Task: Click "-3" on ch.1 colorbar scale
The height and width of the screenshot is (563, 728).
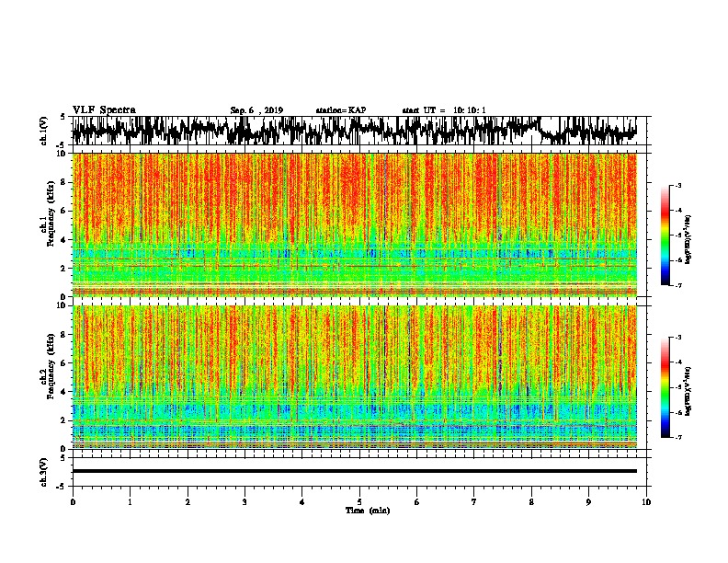Action: click(x=677, y=186)
